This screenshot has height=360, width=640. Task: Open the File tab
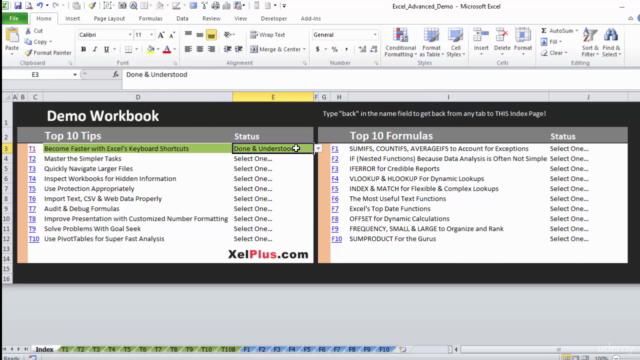click(14, 18)
